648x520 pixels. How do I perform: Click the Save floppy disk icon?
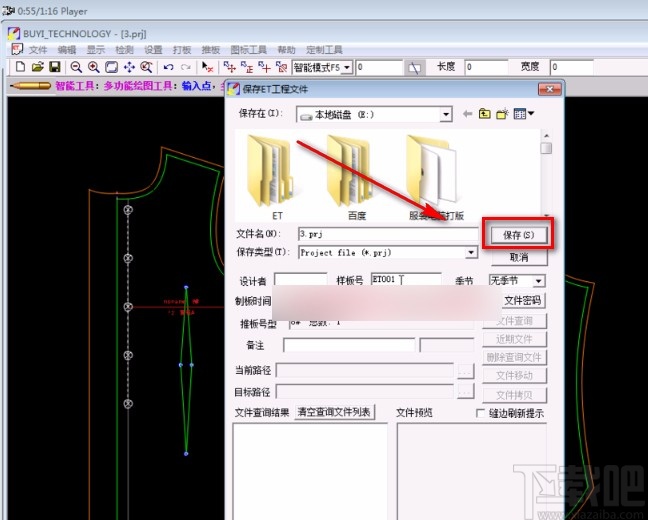click(x=55, y=67)
